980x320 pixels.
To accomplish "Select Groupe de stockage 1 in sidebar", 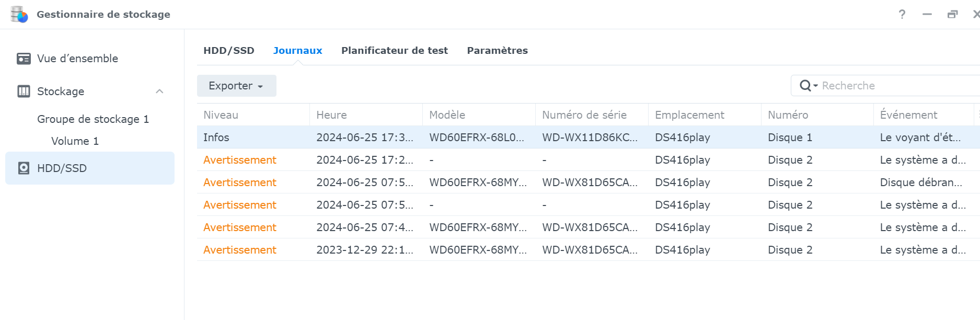I will click(x=93, y=119).
